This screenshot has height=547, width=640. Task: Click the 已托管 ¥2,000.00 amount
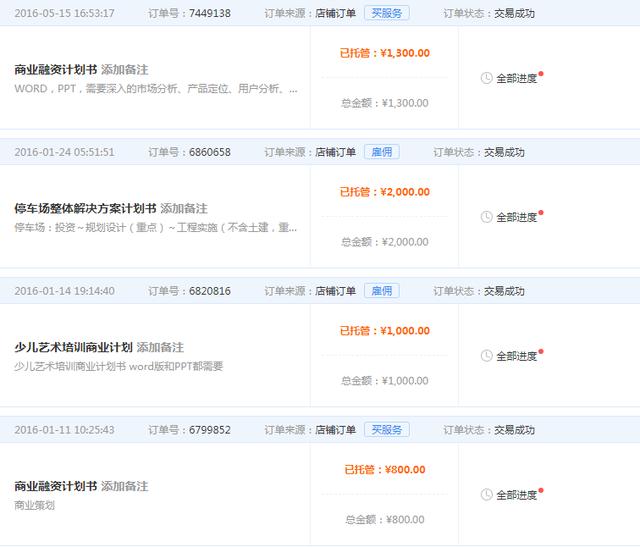click(x=385, y=192)
